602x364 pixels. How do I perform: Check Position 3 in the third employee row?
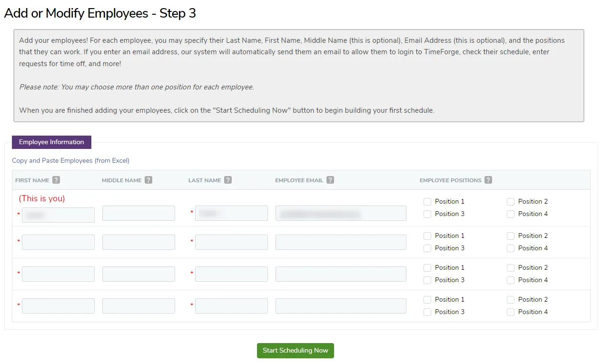click(x=427, y=280)
